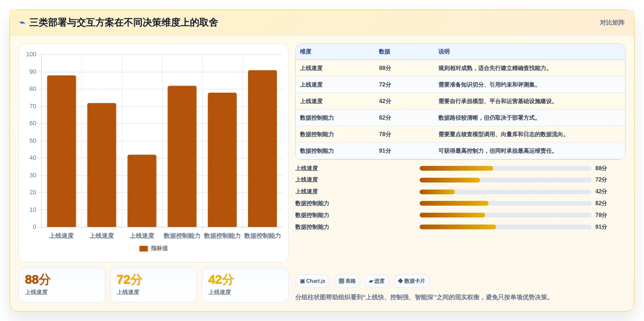644x321 pixels.
Task: Click description 可获得最高控制力，但同时承担最高运维责任
Action: point(498,151)
